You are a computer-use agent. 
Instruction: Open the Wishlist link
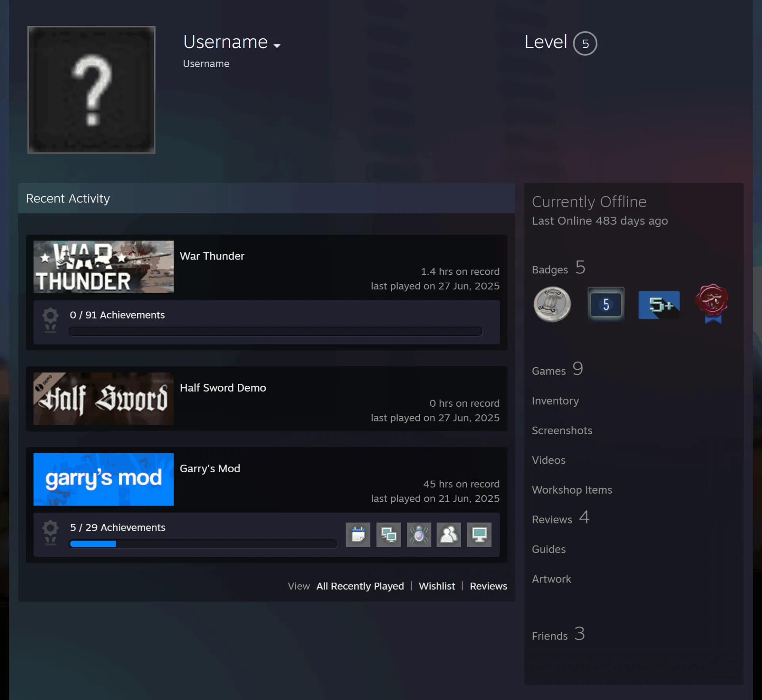[437, 586]
